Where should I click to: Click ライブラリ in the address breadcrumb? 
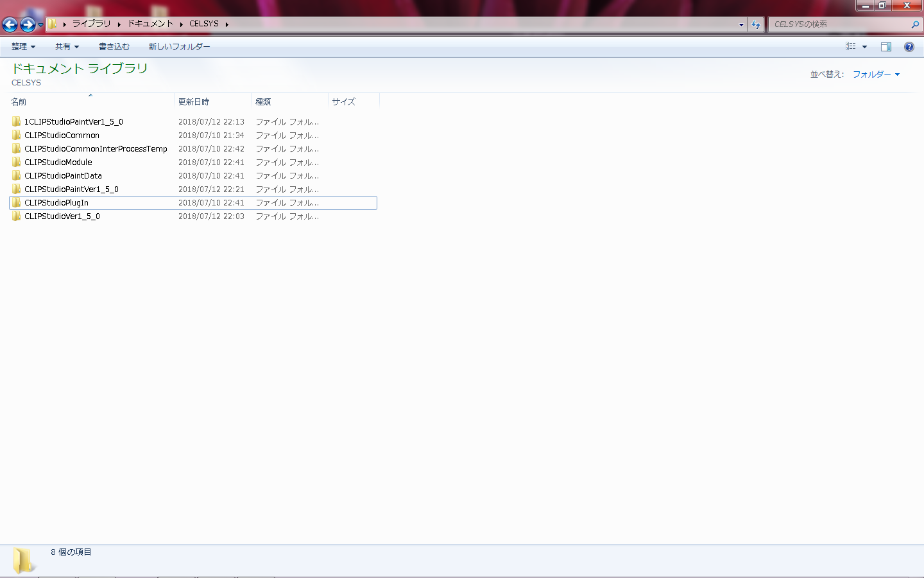tap(91, 24)
